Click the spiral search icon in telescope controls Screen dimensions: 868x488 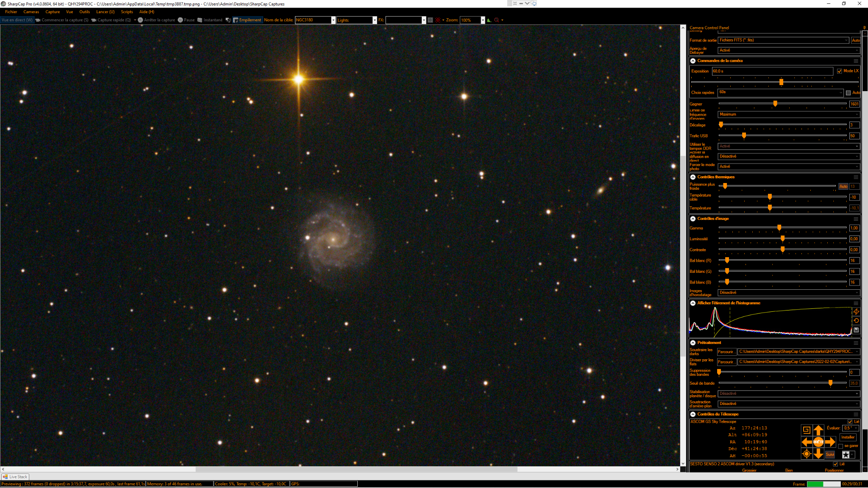[x=807, y=430]
